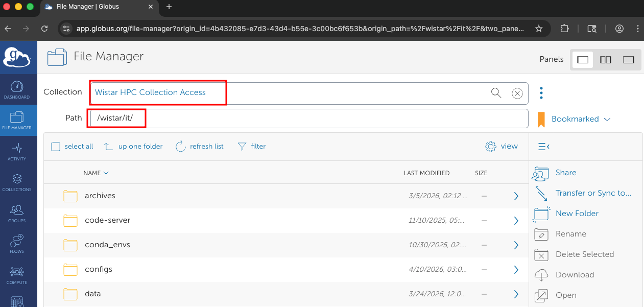Screen dimensions: 644x307
Task: Open view settings gear
Action: coord(501,146)
